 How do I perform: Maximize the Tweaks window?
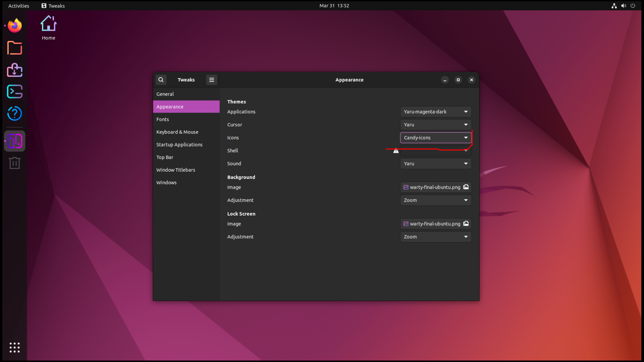pos(458,80)
